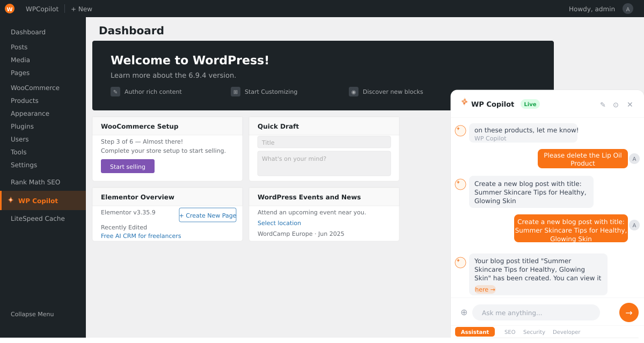Open the 'here →' link in chat
The image size is (644, 343).
(x=485, y=289)
